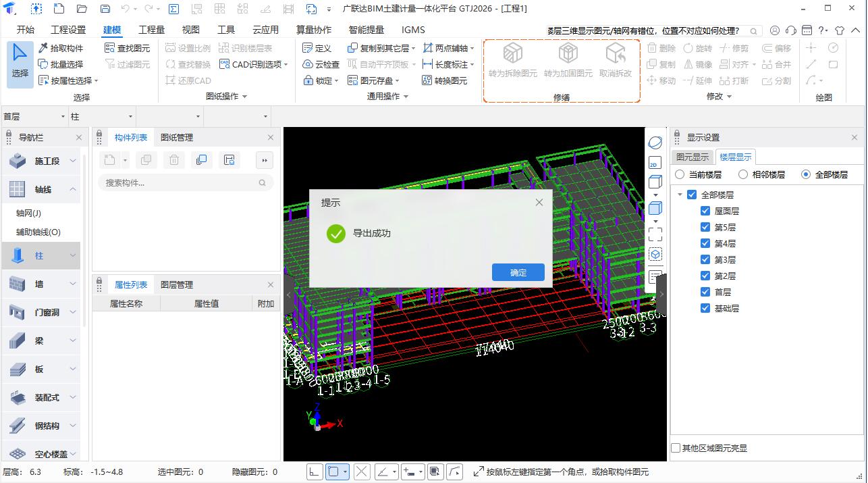
Task: Click the 转换图元 convert element tool
Action: (x=445, y=80)
